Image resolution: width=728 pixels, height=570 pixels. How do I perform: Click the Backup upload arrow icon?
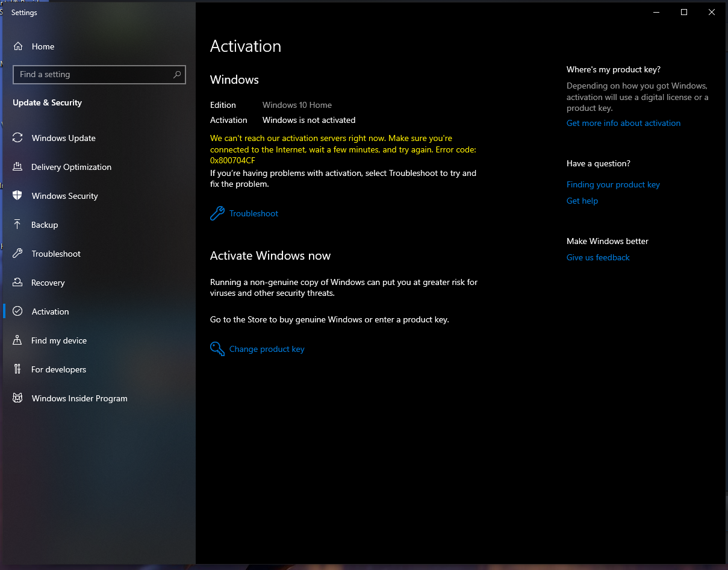coord(18,225)
